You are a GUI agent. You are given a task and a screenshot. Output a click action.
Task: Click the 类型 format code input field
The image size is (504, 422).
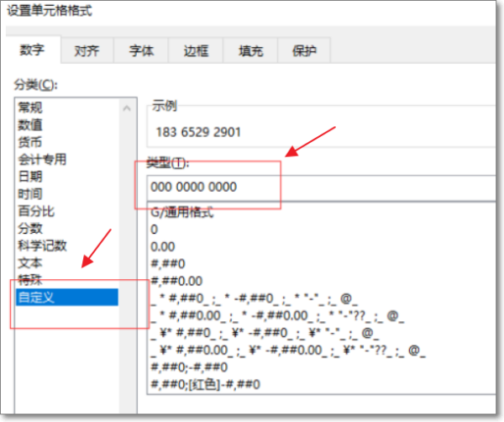321,187
